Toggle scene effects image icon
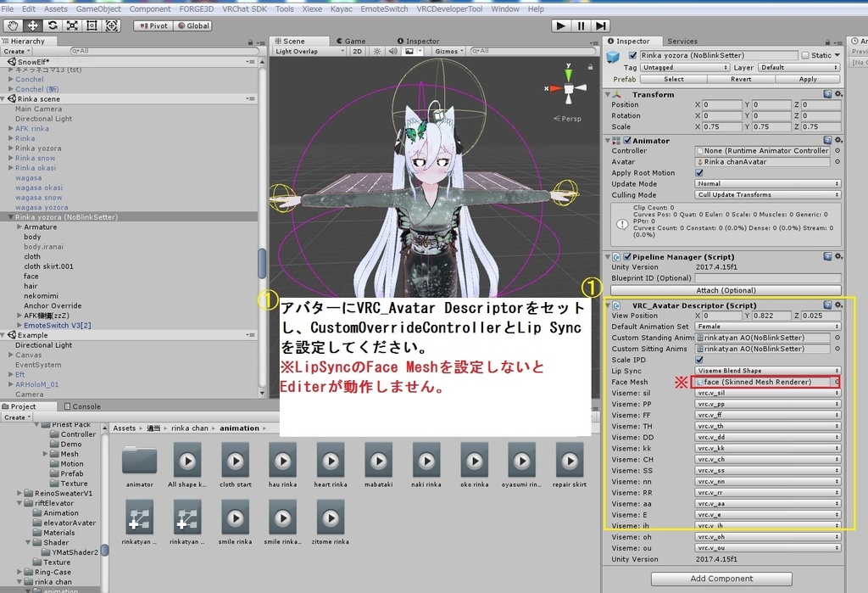868x593 pixels. pos(409,51)
